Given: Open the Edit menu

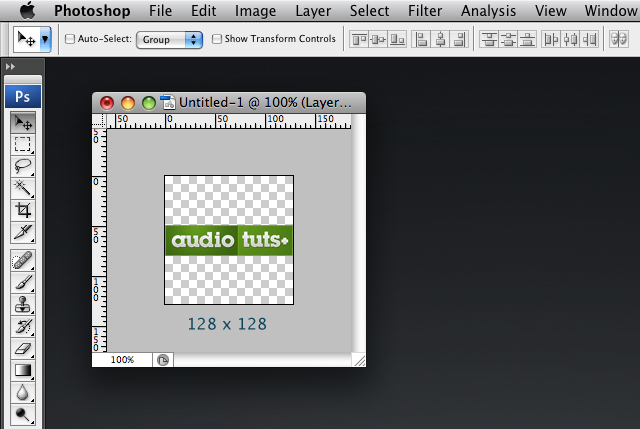Looking at the screenshot, I should (x=204, y=11).
